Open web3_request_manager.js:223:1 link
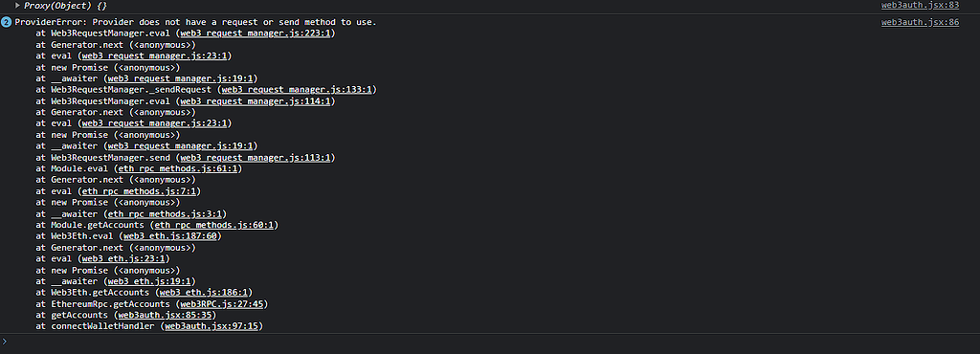 click(x=256, y=33)
